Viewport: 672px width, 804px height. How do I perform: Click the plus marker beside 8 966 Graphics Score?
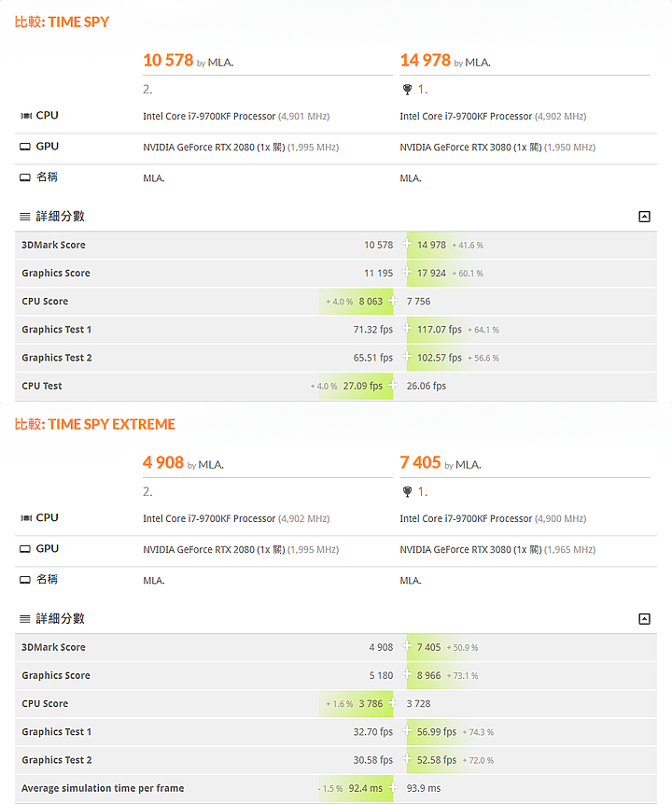pos(407,674)
